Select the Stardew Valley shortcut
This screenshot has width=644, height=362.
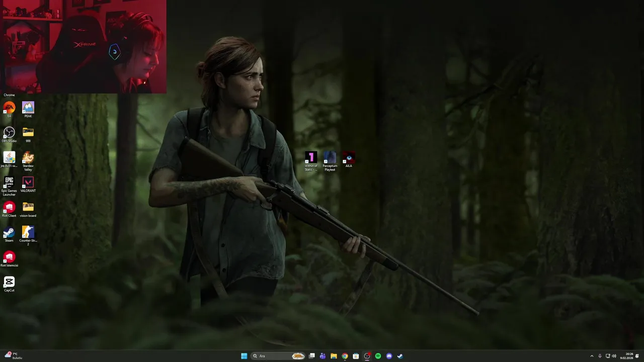28,161
